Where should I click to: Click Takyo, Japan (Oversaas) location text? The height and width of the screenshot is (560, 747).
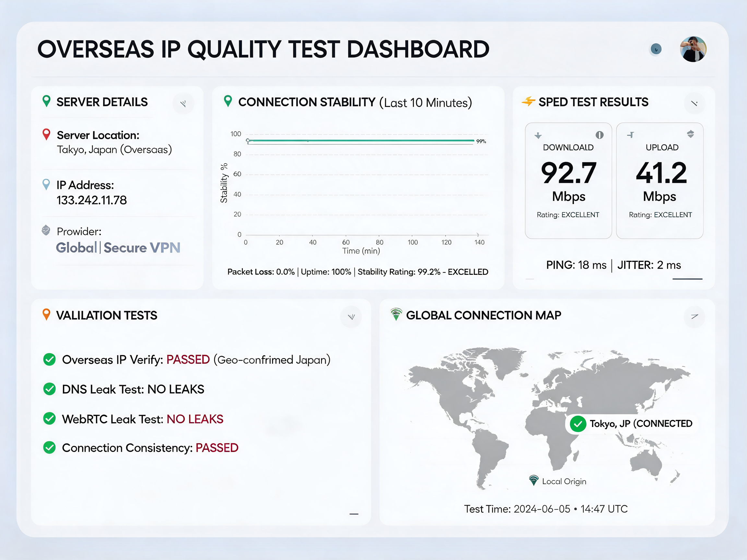click(114, 149)
